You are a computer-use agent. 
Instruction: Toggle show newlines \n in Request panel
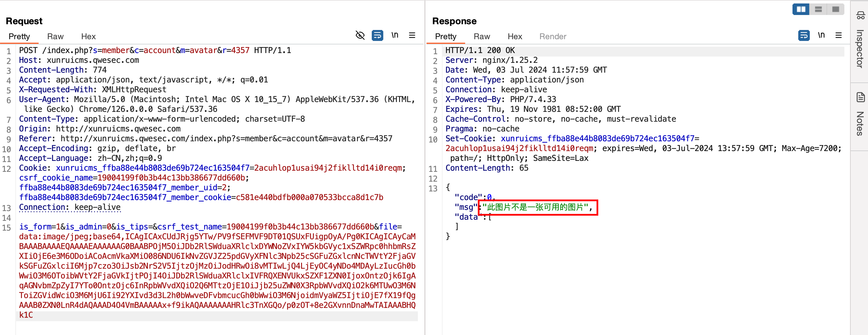395,35
